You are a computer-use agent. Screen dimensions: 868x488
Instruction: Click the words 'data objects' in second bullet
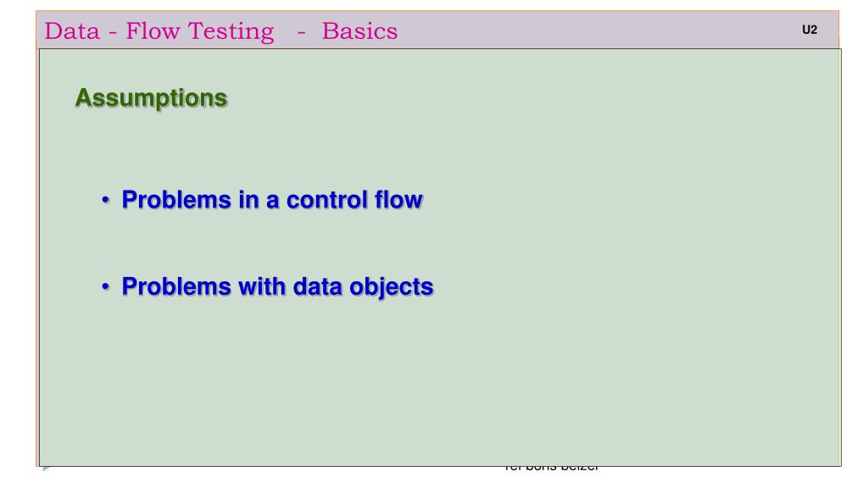(x=363, y=287)
